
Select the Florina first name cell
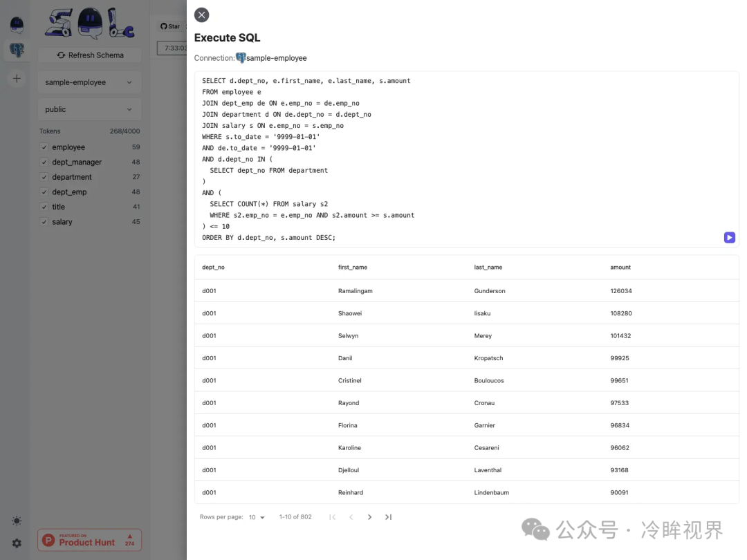coord(347,425)
